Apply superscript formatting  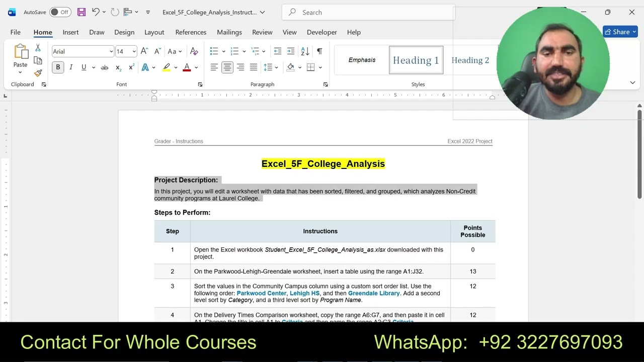click(131, 67)
